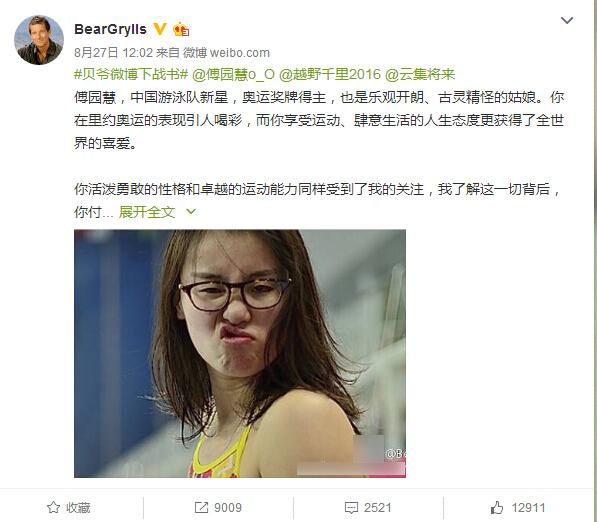Open mention @傅园慧o_O
The width and height of the screenshot is (597, 522).
pyautogui.click(x=233, y=74)
